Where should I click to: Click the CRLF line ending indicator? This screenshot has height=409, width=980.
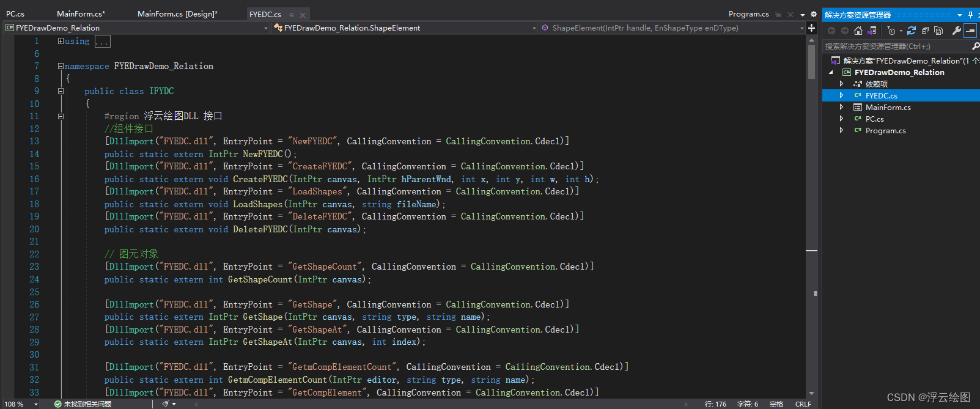pyautogui.click(x=803, y=404)
